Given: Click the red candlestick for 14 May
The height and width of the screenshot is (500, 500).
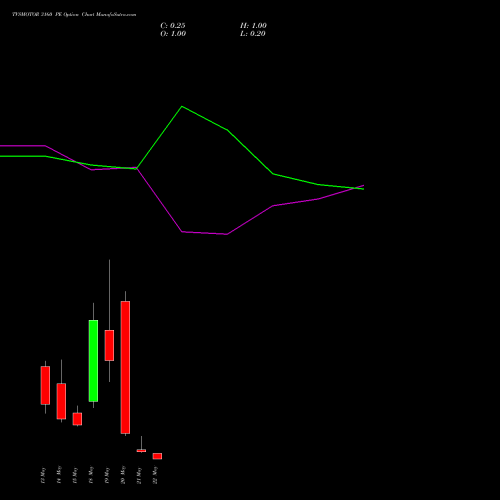Looking at the screenshot, I should [x=61, y=401].
